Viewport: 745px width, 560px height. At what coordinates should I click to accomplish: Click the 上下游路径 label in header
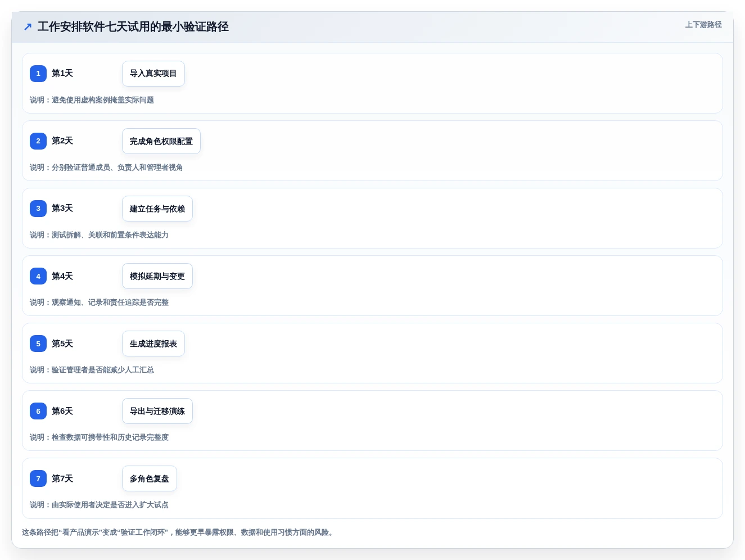[x=703, y=25]
